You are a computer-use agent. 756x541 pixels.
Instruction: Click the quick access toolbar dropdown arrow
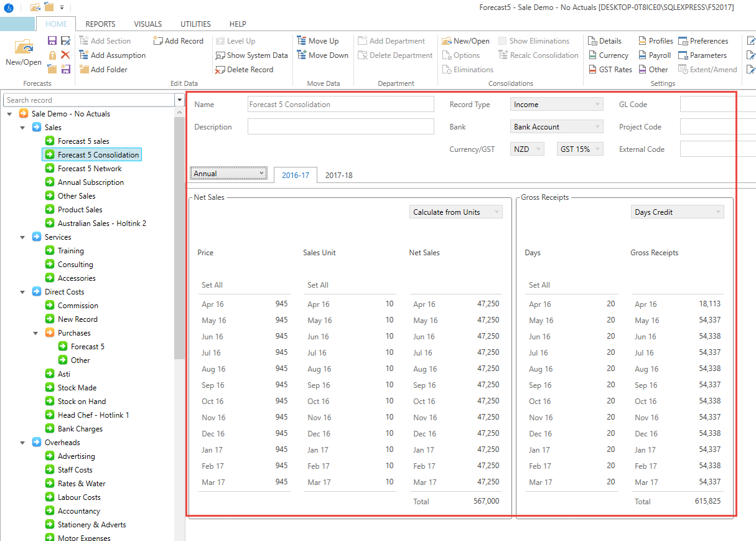(62, 7)
